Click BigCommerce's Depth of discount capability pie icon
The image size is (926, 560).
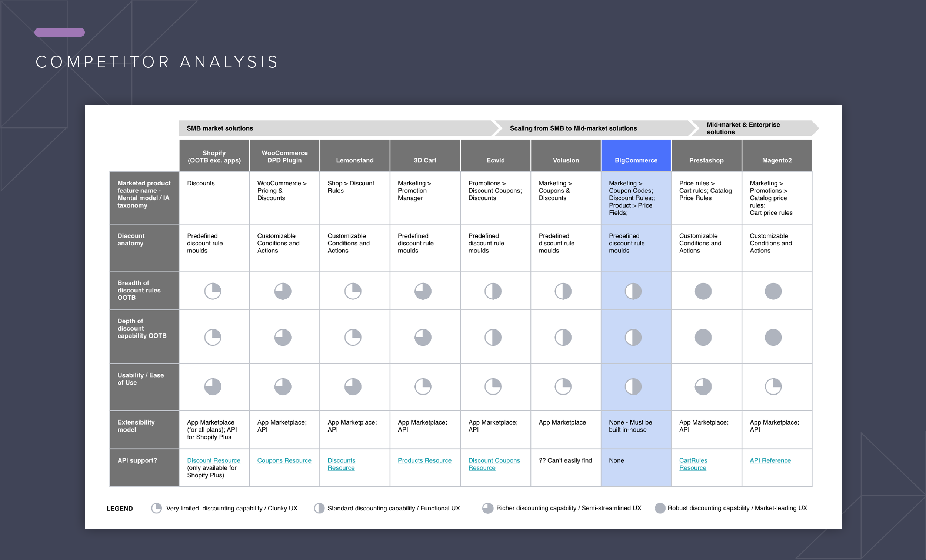pos(633,337)
